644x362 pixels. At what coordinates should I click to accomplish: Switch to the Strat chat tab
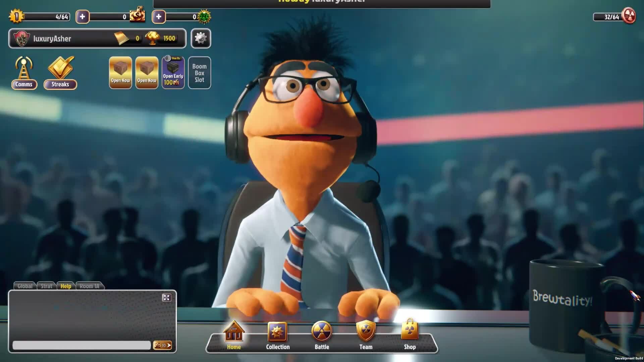coord(46,286)
